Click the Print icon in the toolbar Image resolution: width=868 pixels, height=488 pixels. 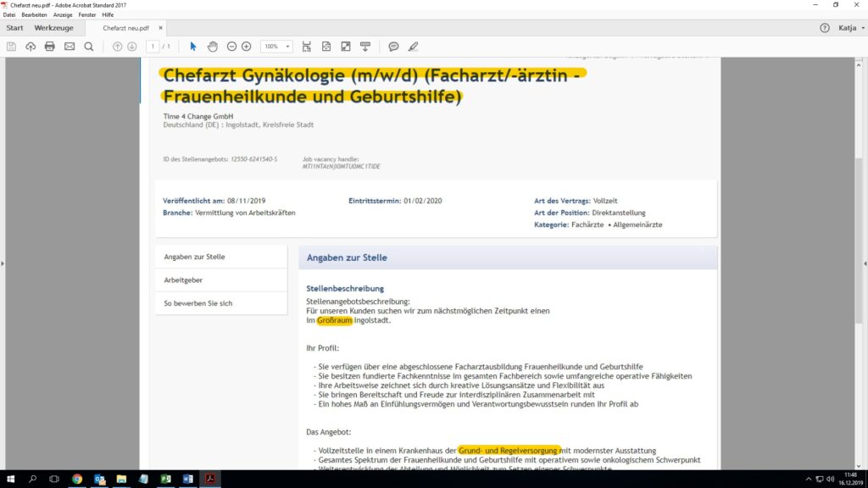(49, 47)
